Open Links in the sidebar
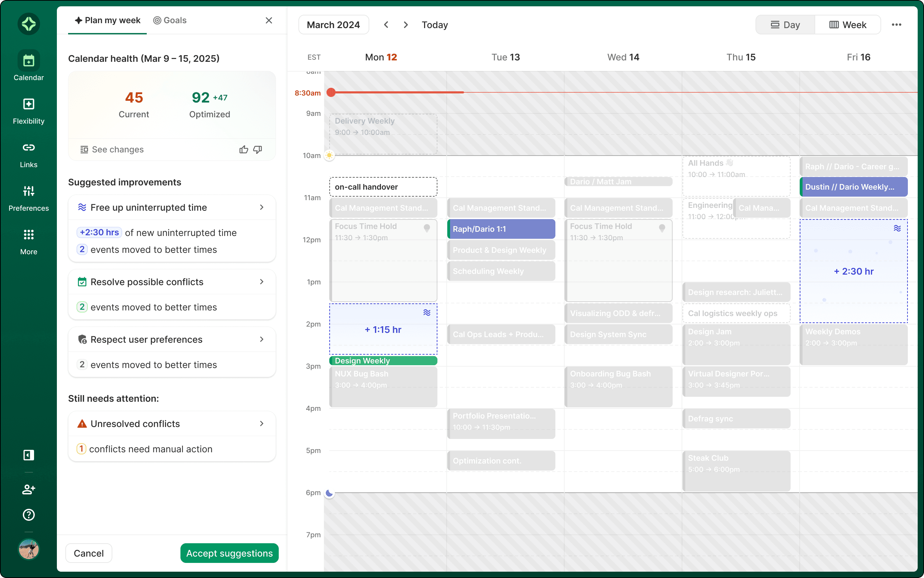924x578 pixels. point(29,148)
